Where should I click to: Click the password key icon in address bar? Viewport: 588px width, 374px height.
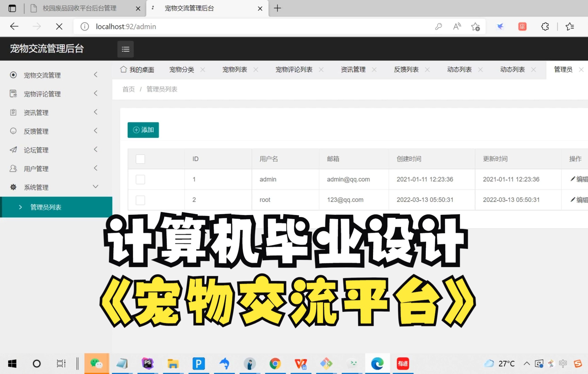(438, 27)
